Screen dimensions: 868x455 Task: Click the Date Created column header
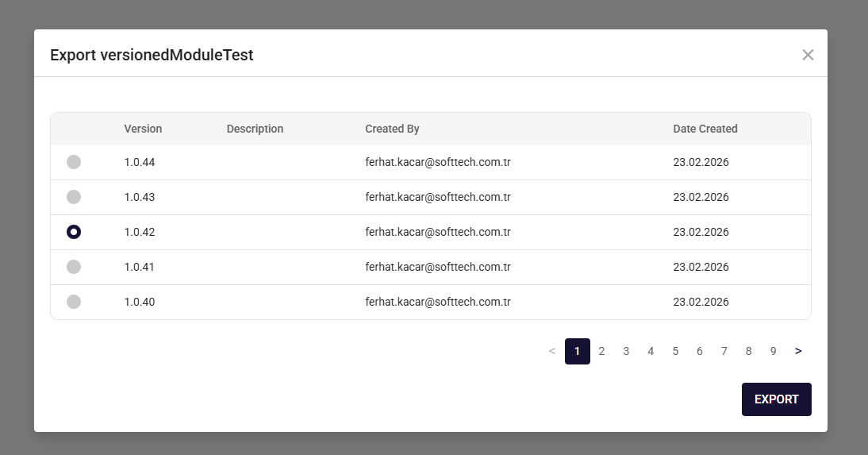pyautogui.click(x=705, y=129)
